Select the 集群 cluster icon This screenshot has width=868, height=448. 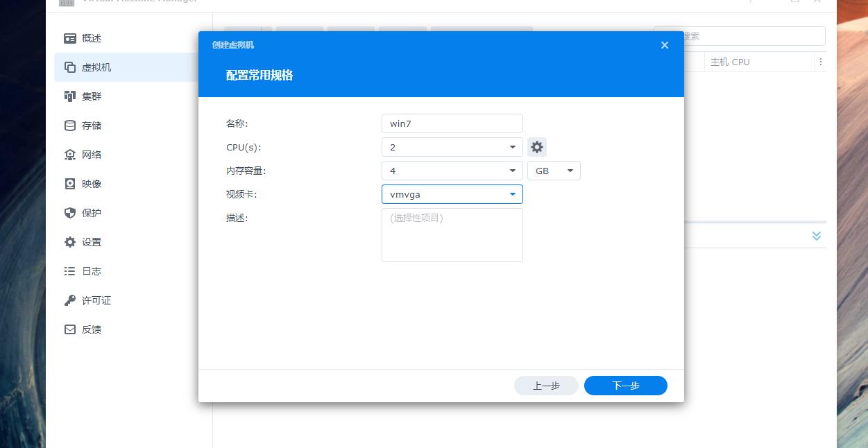70,96
